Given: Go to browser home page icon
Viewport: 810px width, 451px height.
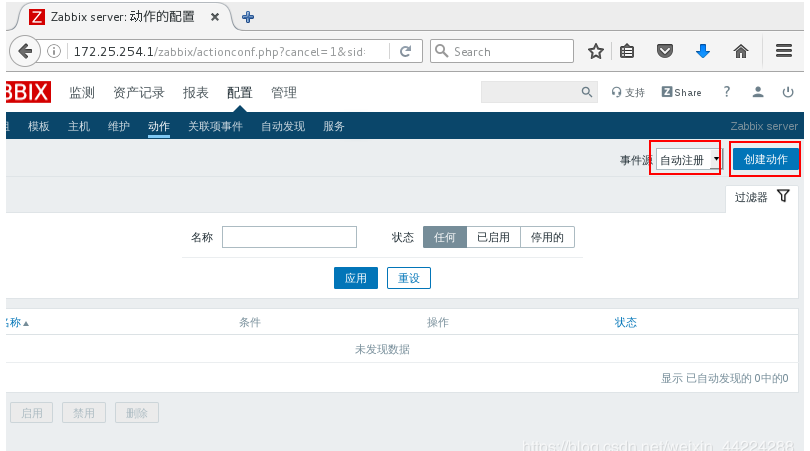Looking at the screenshot, I should (741, 51).
